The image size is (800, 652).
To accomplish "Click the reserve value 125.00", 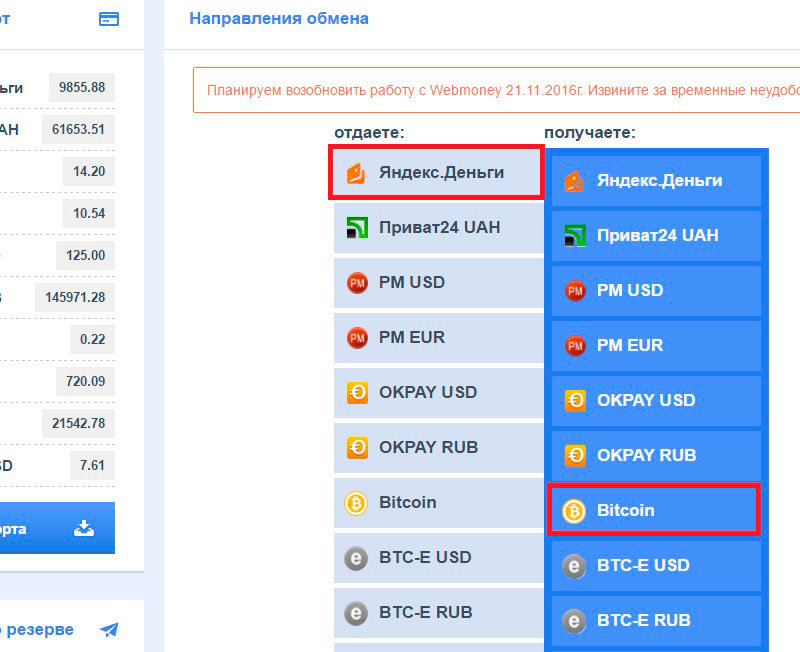I will [x=86, y=255].
